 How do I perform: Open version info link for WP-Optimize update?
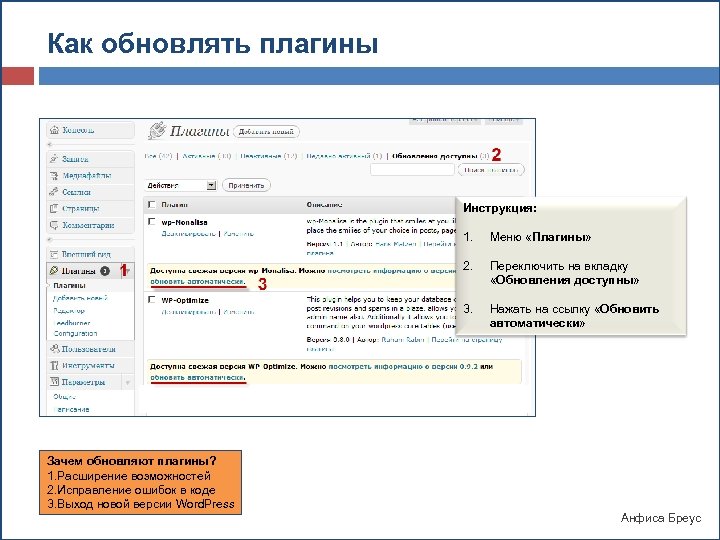point(403,367)
